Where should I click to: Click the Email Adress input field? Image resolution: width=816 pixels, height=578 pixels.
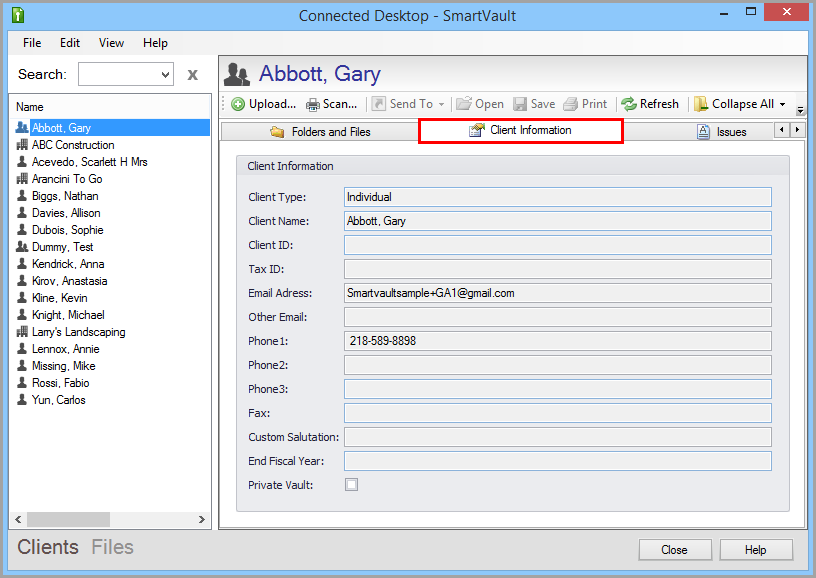click(x=557, y=293)
